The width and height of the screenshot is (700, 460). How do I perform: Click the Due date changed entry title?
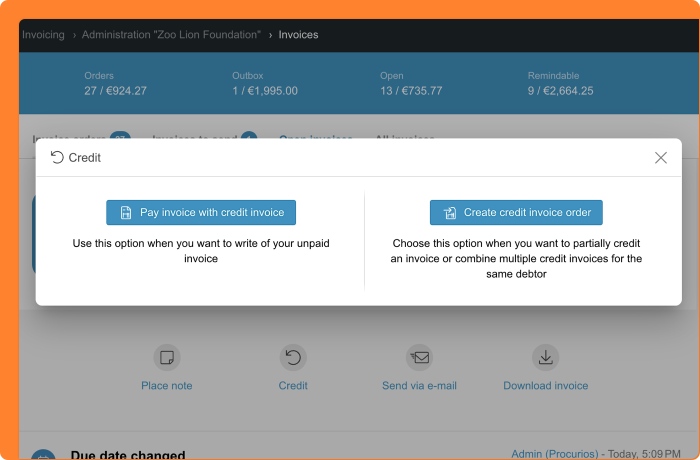[x=128, y=455]
